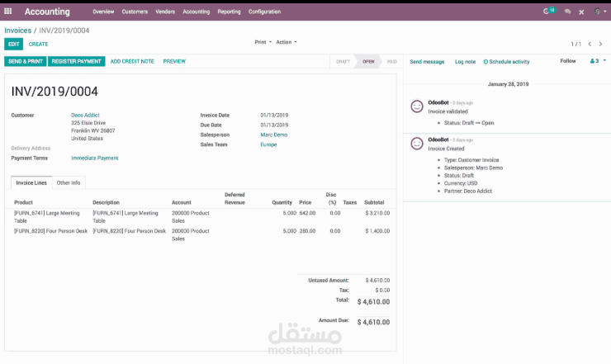Open the Overview menu
611x364 pixels.
(x=103, y=12)
